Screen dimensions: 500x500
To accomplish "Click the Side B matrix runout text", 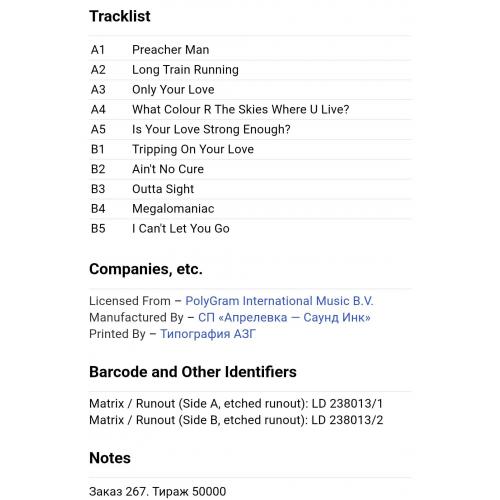I will pos(236,420).
